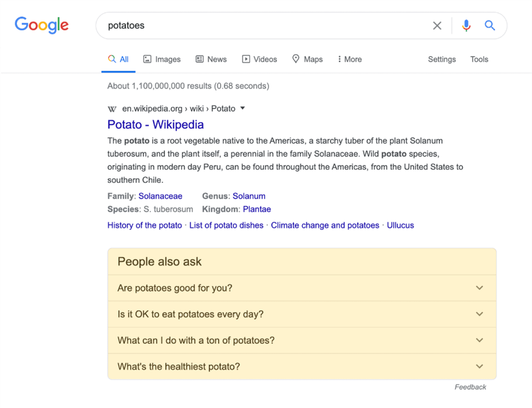Open the Images search tab
532x408 pixels.
click(x=162, y=59)
